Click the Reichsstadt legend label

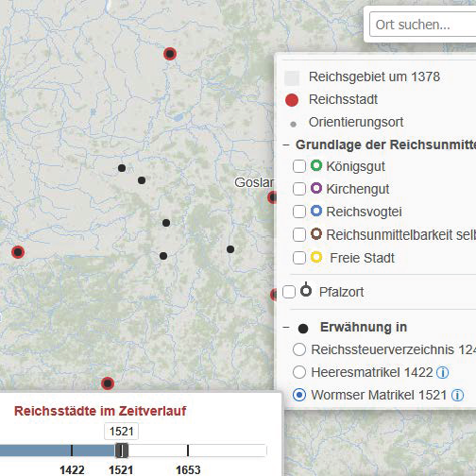click(x=343, y=99)
